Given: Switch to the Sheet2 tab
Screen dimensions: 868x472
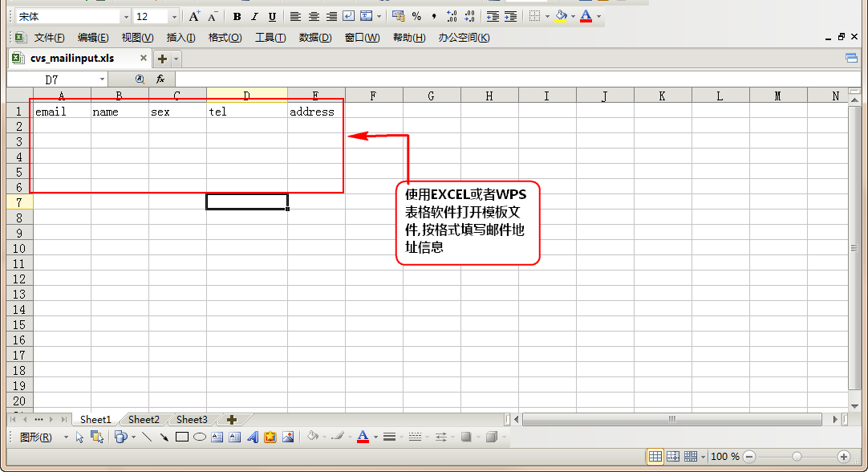Looking at the screenshot, I should pos(144,420).
